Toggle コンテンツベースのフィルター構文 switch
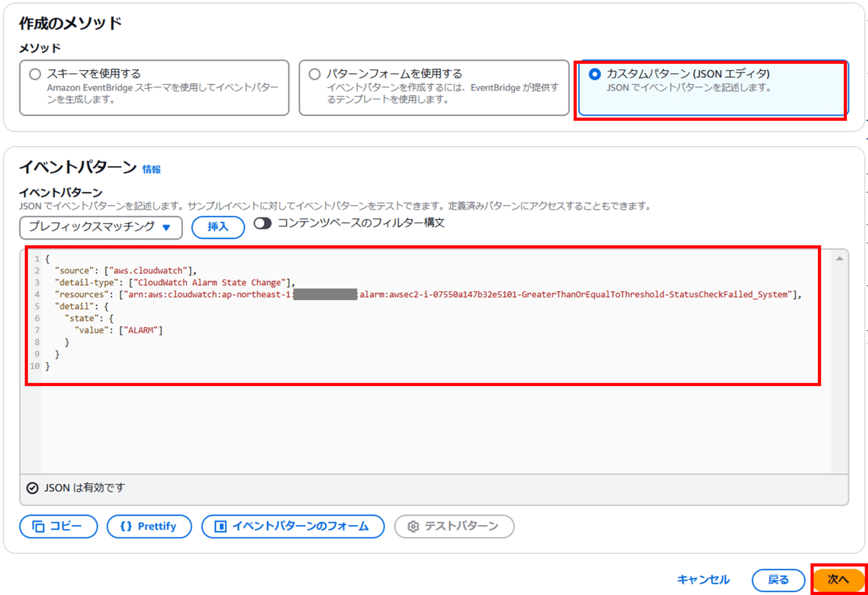Image resolution: width=868 pixels, height=595 pixels. (x=263, y=224)
